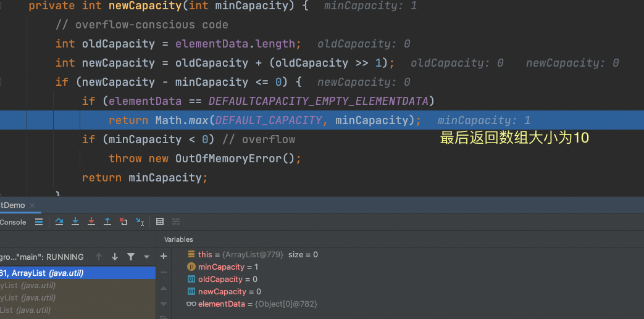Click 'oldCapacity >> 1' expression in code
Viewport: 644px width, 319px height.
[x=328, y=63]
